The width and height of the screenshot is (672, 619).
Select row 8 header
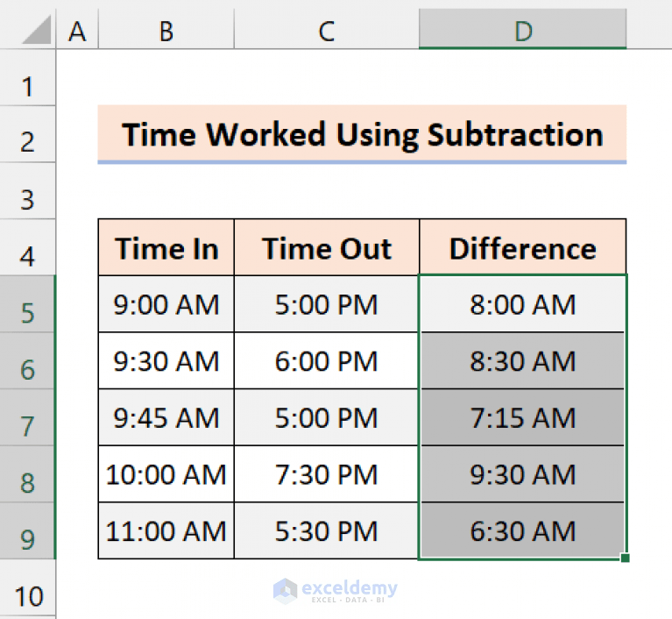[x=27, y=474]
